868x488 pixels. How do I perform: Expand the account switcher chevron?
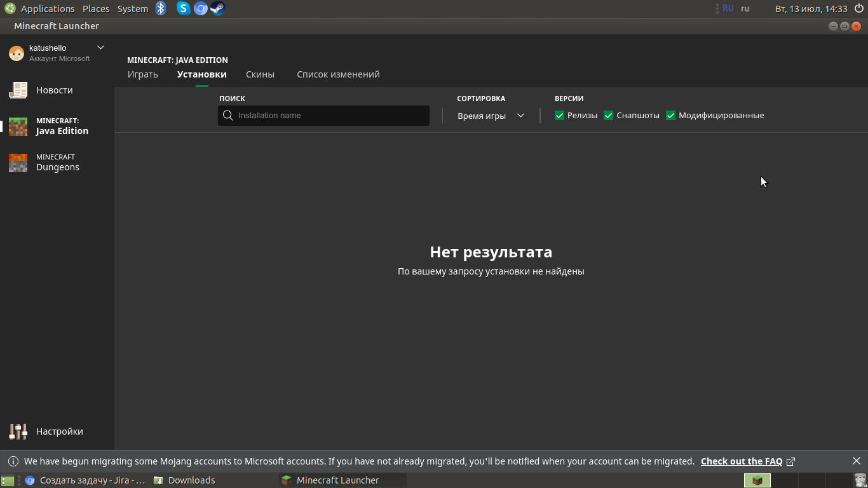[100, 48]
